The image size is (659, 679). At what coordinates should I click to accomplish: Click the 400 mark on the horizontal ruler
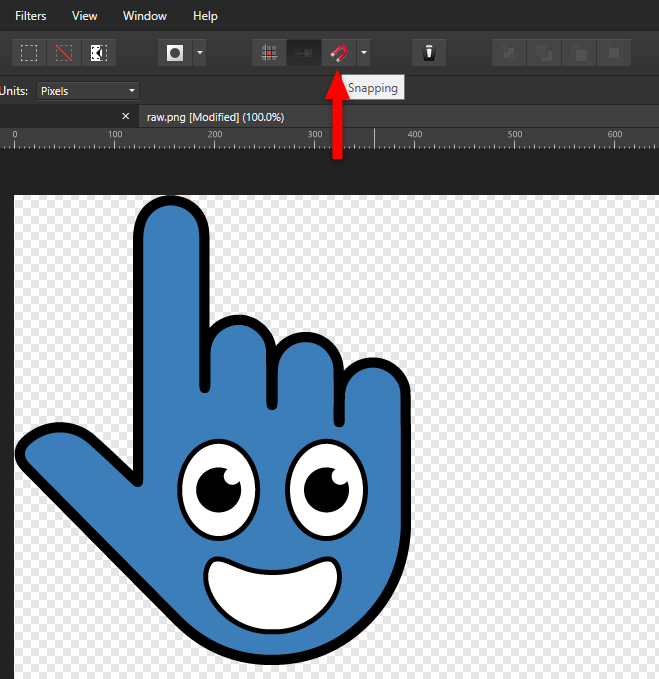point(415,135)
